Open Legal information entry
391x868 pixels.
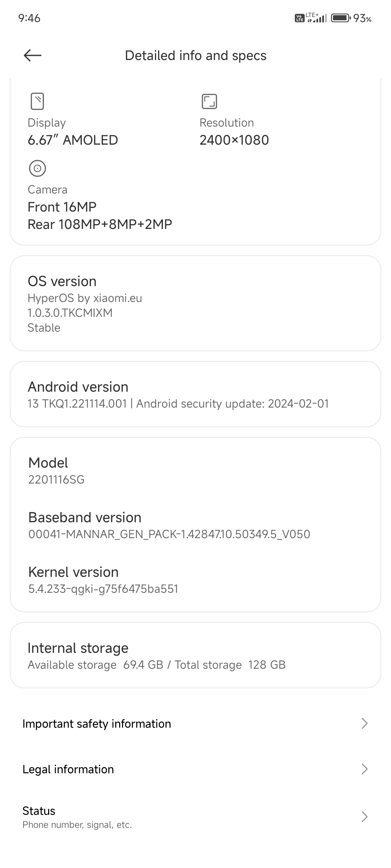click(x=195, y=769)
